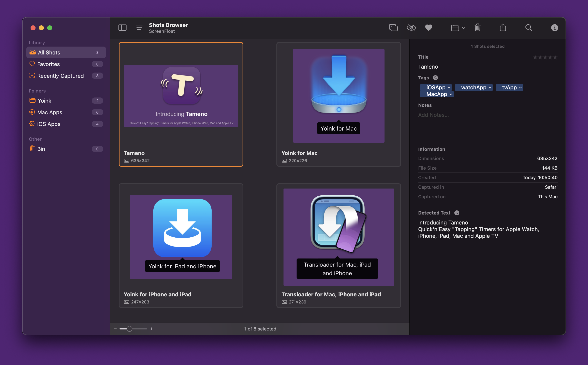Select the Transloader shot thumbnail
The height and width of the screenshot is (365, 588).
pyautogui.click(x=338, y=237)
